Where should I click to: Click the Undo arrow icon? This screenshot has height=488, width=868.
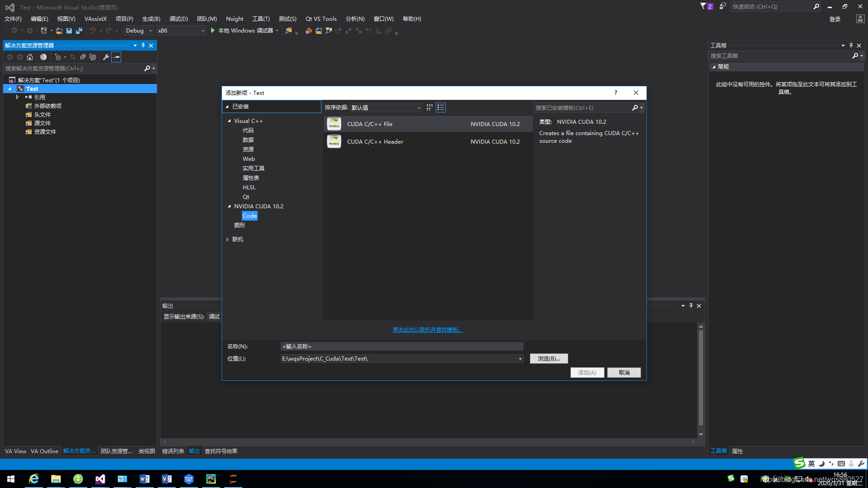tap(93, 31)
